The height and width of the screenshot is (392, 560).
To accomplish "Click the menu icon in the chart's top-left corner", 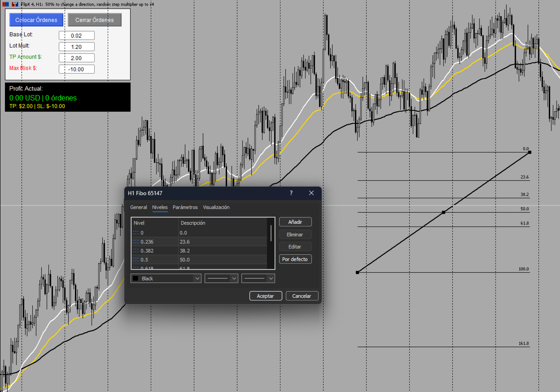I will point(5,4).
